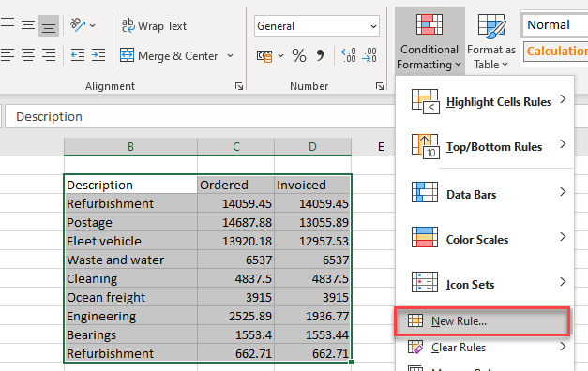Screen dimensions: 588x371
Task: Click Decrease Decimal icon
Action: click(x=369, y=55)
